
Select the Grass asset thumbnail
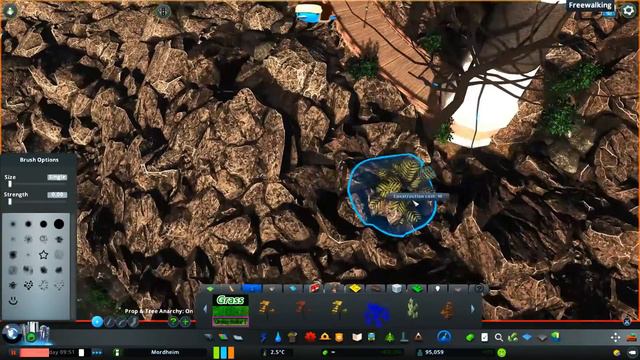(x=231, y=310)
